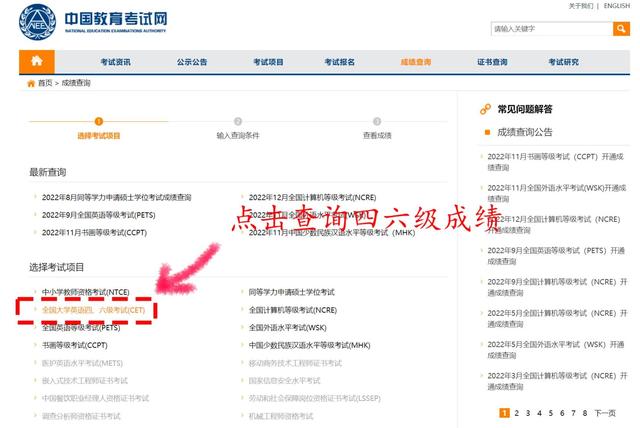
Task: Select 机械工程师资格考试
Action: point(281,416)
